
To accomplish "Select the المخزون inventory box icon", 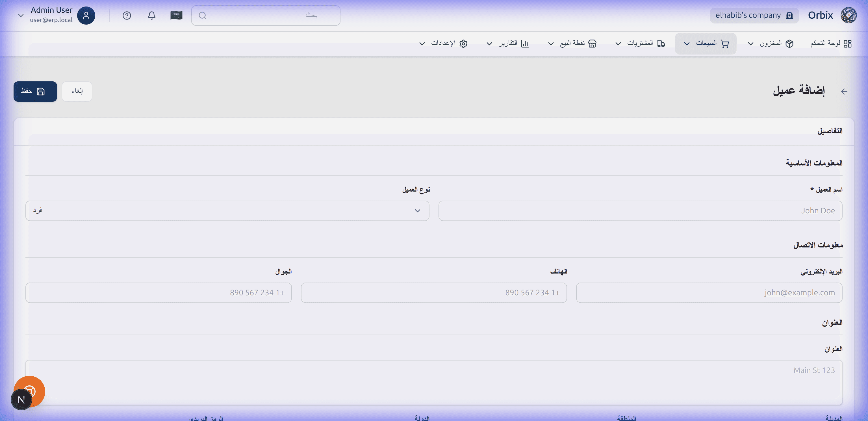I will pos(789,44).
